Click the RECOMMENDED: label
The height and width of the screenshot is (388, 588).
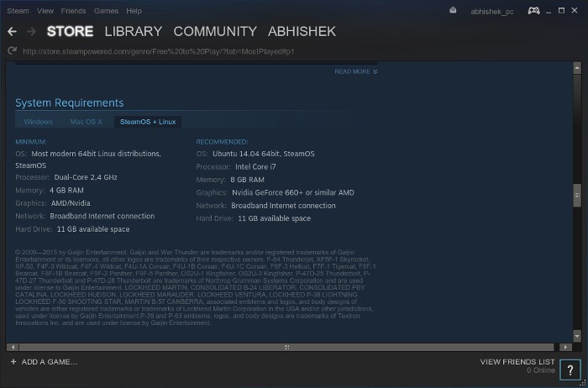tap(222, 142)
